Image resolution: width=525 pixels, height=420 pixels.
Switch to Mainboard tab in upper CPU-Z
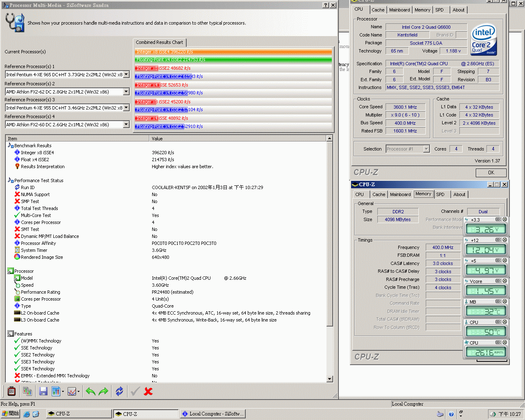[399, 10]
